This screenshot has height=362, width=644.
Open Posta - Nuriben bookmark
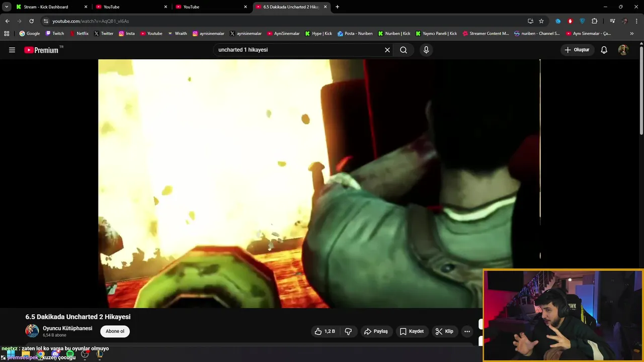[x=355, y=34]
